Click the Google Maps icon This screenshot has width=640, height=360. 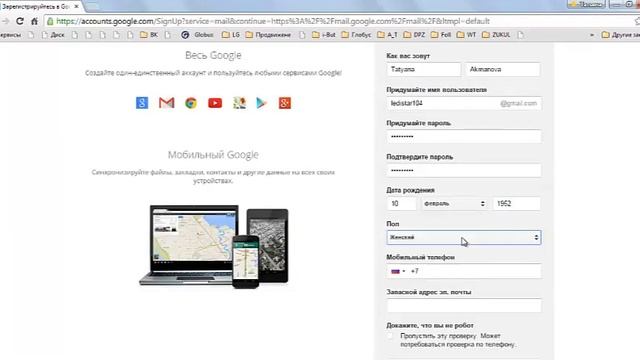coord(240,103)
